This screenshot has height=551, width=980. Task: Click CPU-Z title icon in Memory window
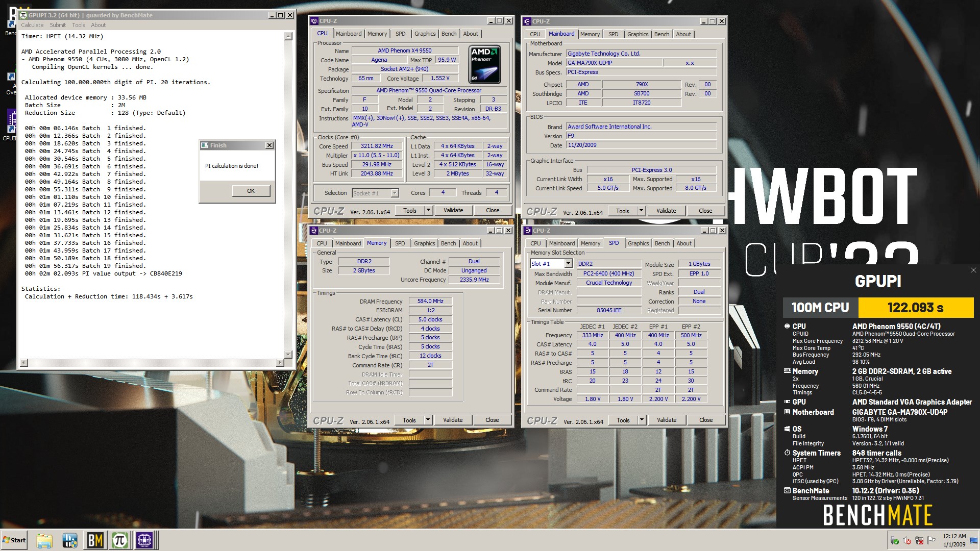coord(314,231)
